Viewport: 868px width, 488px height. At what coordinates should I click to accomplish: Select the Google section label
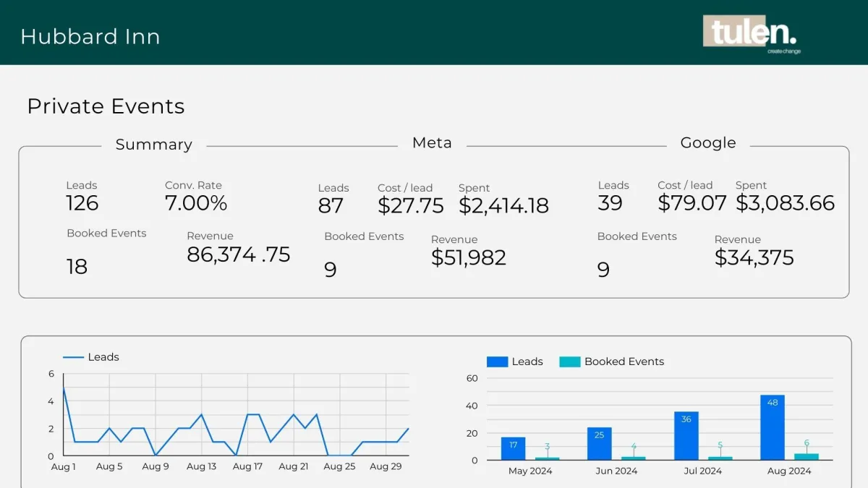tap(707, 143)
